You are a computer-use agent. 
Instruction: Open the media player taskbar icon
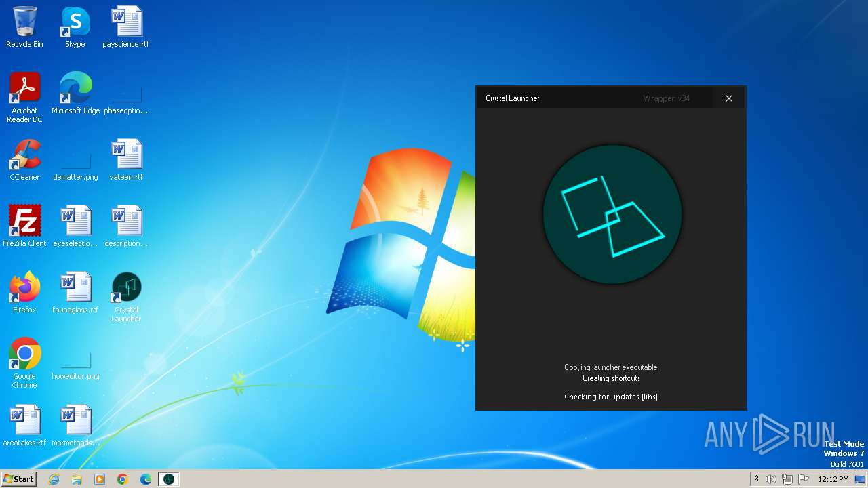pyautogui.click(x=100, y=479)
